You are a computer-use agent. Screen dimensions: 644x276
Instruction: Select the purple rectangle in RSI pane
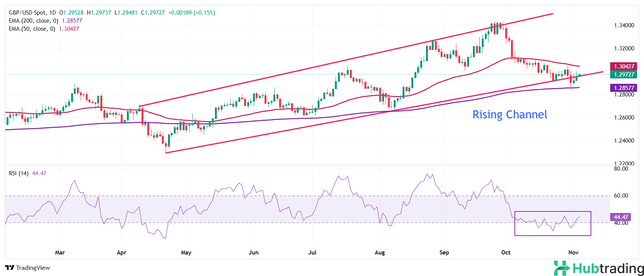click(552, 212)
